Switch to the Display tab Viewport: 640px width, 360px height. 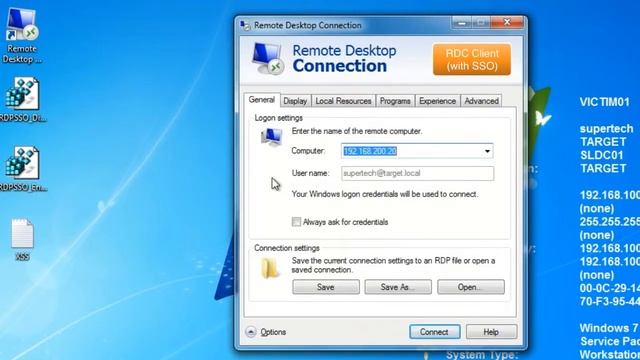295,101
